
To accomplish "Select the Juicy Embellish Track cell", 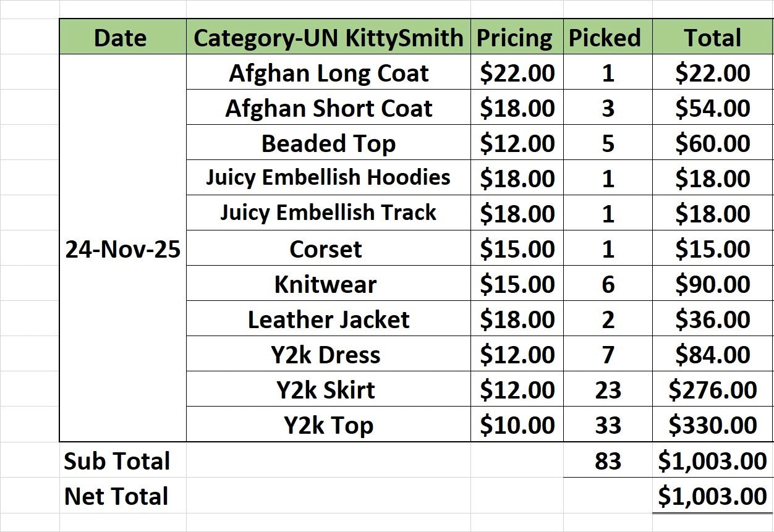I will click(x=328, y=213).
